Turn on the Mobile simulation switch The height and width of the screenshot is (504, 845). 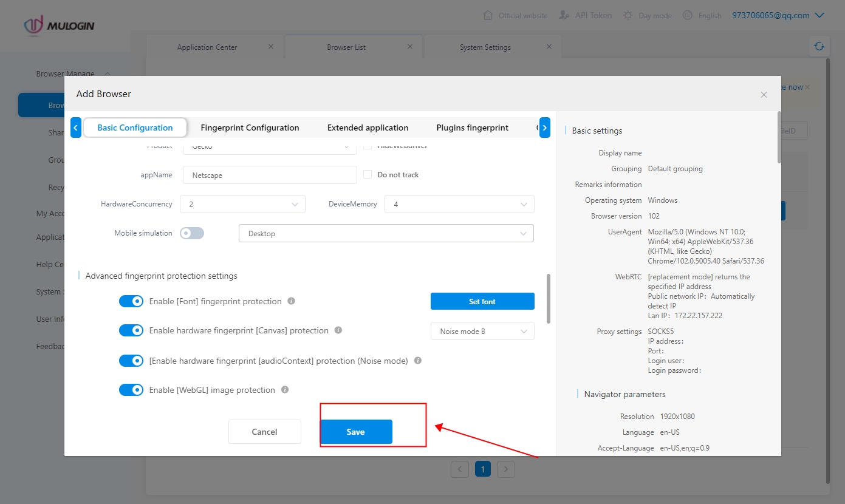tap(192, 233)
